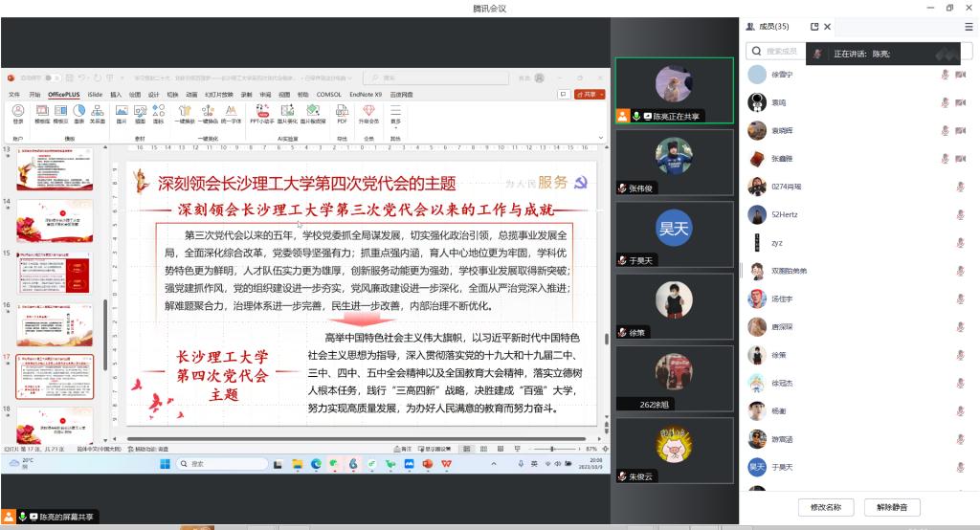This screenshot has height=530, width=980.
Task: Open the 插入 ribbon tab
Action: [x=116, y=95]
